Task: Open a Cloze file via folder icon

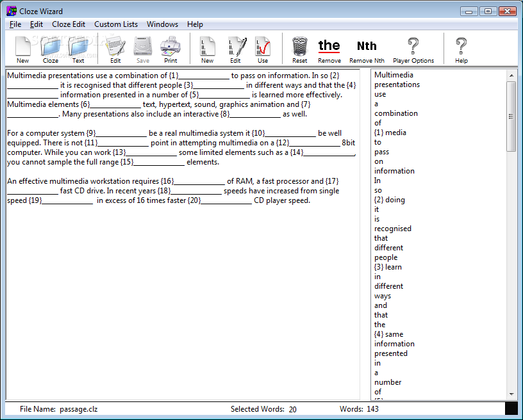Action: [x=51, y=50]
